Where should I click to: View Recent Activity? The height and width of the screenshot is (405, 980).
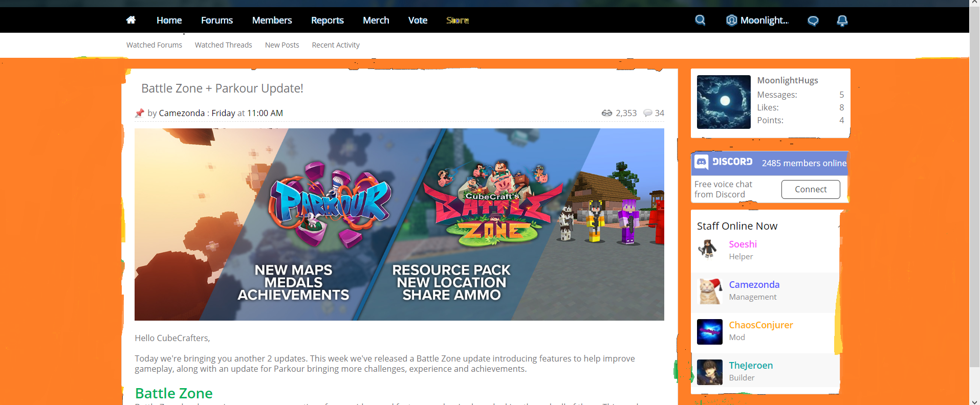coord(336,45)
